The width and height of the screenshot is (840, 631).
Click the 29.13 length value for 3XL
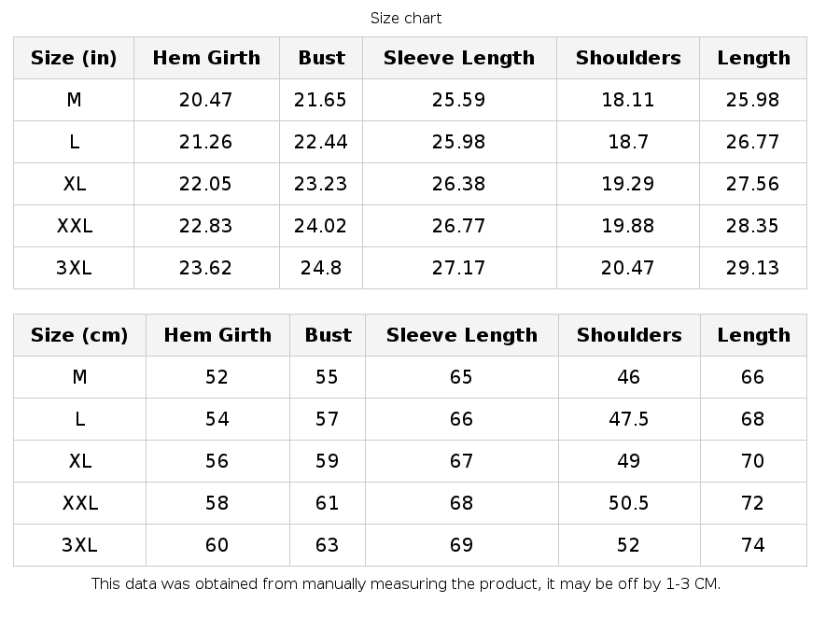(752, 268)
